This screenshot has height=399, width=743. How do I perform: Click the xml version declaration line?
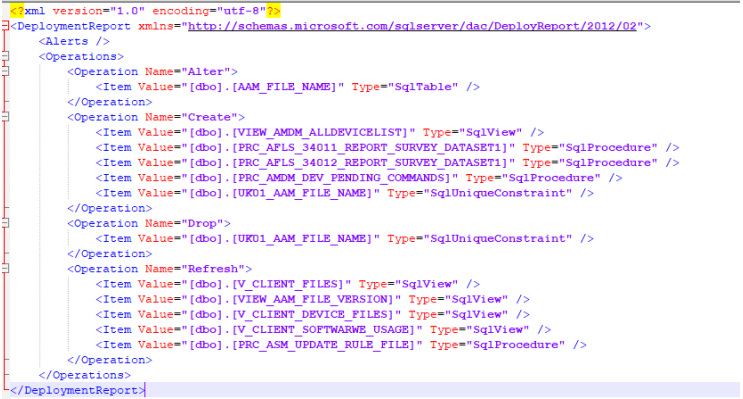[x=145, y=10]
